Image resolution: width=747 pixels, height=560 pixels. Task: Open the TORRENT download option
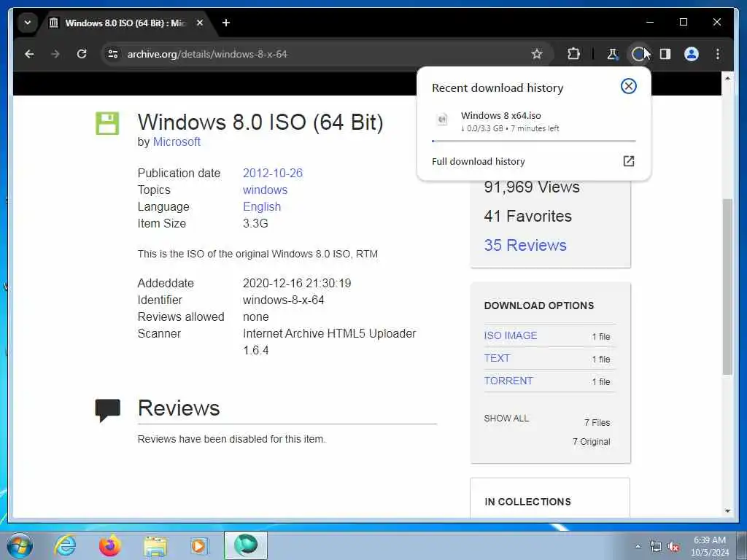pyautogui.click(x=508, y=381)
